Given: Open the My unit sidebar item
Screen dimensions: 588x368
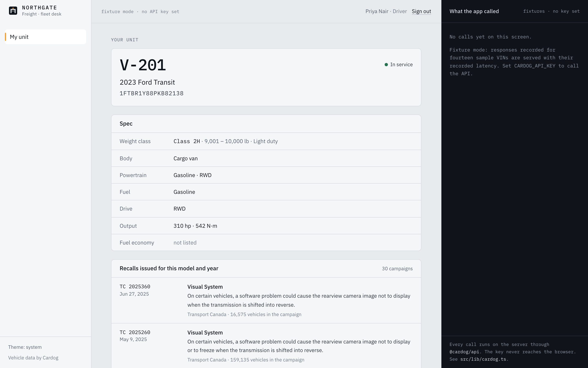Looking at the screenshot, I should [46, 37].
